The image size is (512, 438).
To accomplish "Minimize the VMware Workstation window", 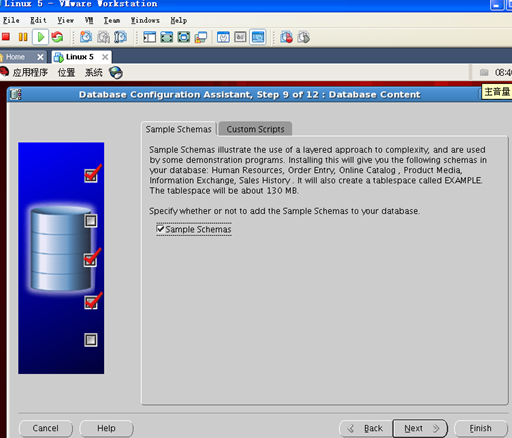I will tap(497, 5).
